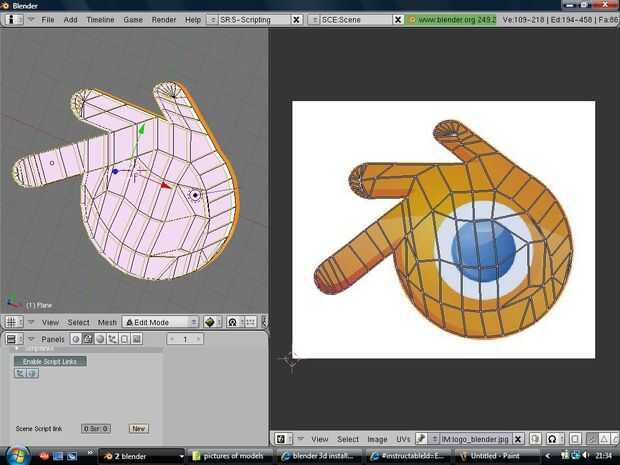Open the image browse dropdown arrows
Viewport: 620px width, 465px height.
[435, 439]
